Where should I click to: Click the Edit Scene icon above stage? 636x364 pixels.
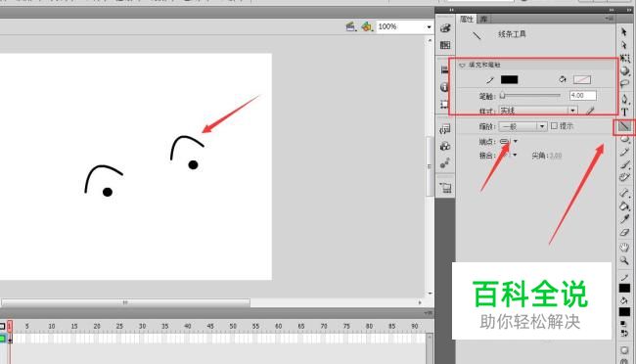click(x=351, y=26)
